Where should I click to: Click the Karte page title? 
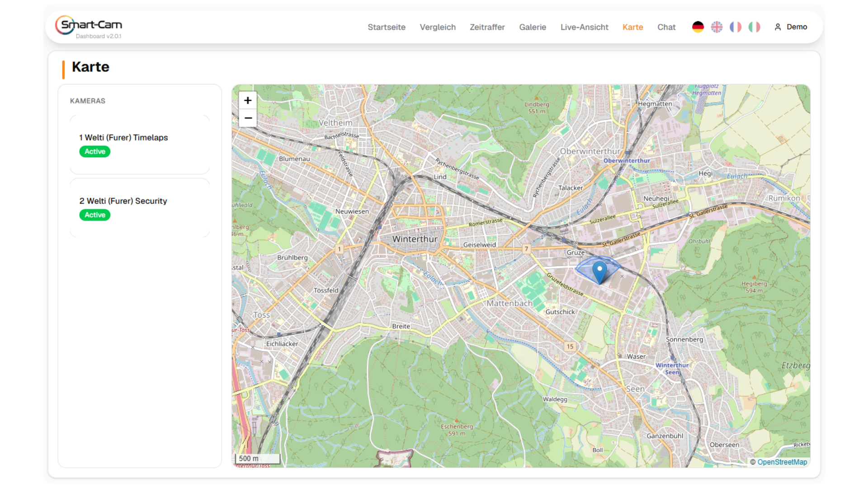click(x=90, y=67)
